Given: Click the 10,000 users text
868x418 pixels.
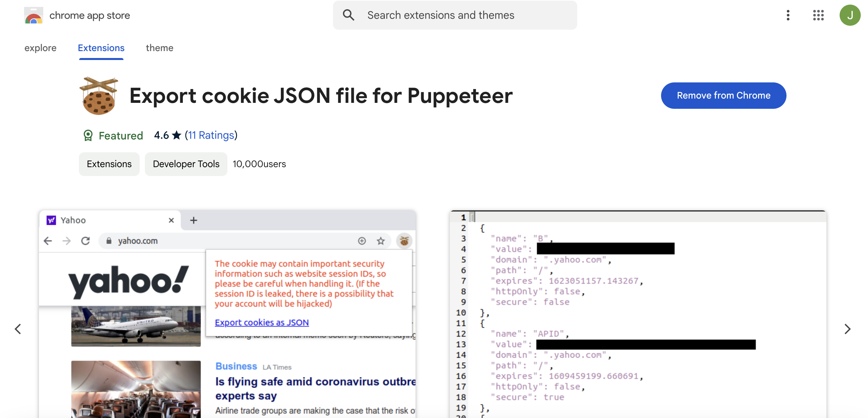Looking at the screenshot, I should (259, 164).
